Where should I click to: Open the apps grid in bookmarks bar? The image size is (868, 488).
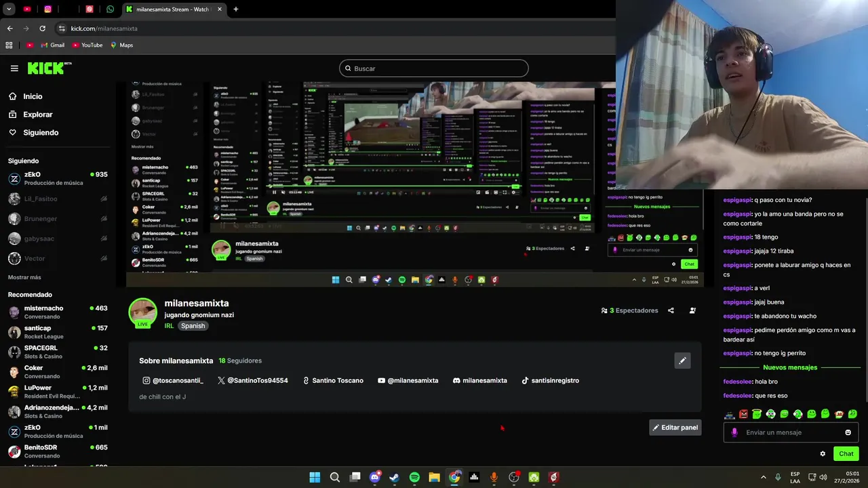coord(9,45)
